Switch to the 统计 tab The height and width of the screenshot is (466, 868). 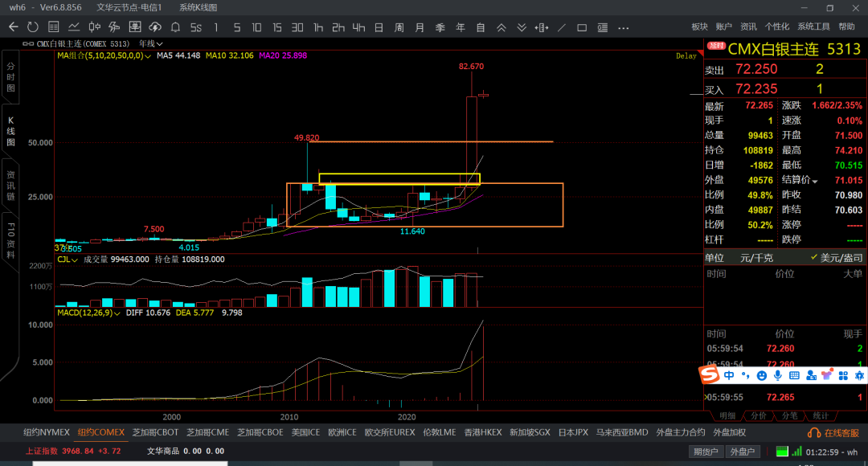(x=821, y=415)
